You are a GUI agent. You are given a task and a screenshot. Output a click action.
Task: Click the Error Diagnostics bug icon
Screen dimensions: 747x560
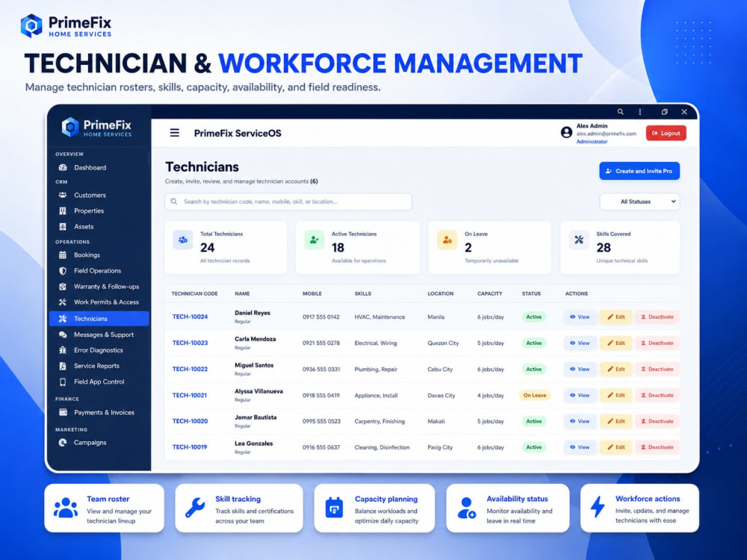(x=63, y=350)
